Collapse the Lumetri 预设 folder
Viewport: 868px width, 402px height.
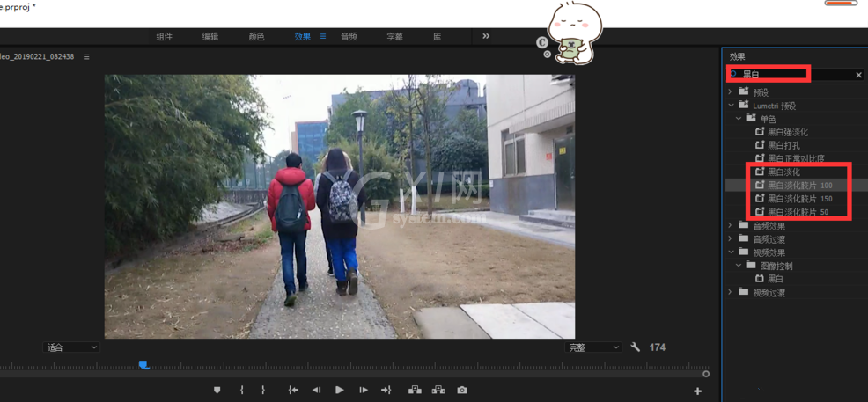730,105
